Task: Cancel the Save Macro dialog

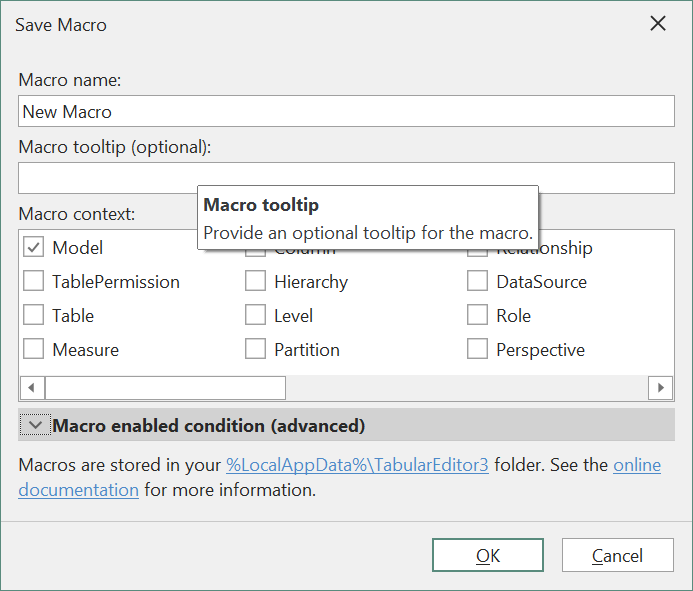Action: 617,556
